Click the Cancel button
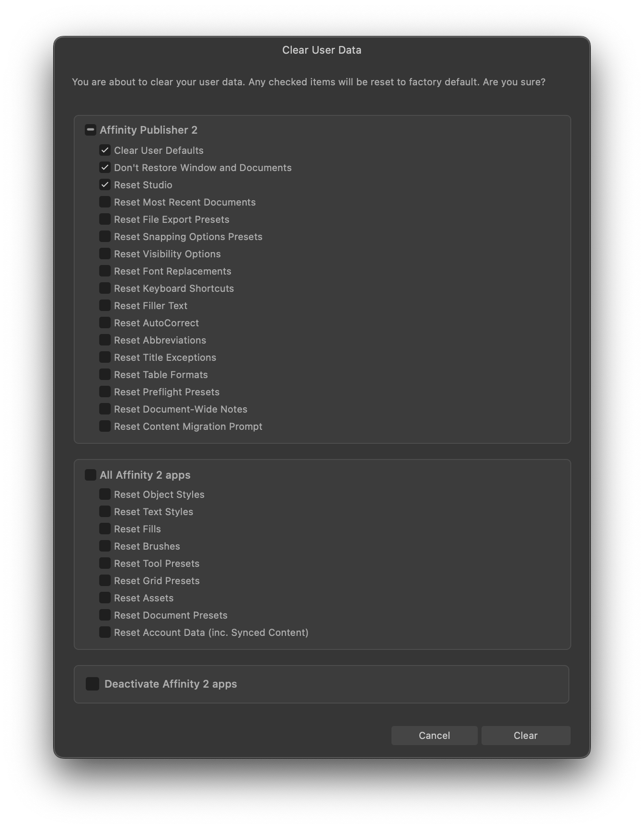 point(434,736)
